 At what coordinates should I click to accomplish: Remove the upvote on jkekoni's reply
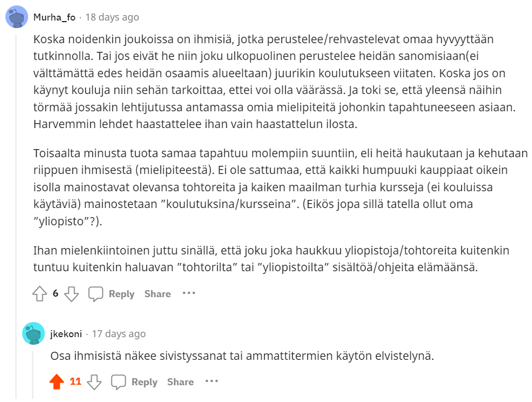56,382
